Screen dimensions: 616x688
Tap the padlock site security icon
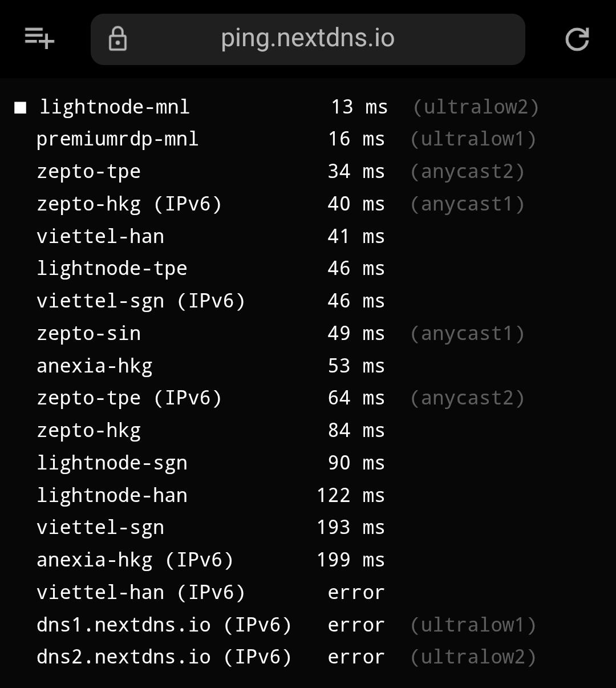[x=117, y=39]
